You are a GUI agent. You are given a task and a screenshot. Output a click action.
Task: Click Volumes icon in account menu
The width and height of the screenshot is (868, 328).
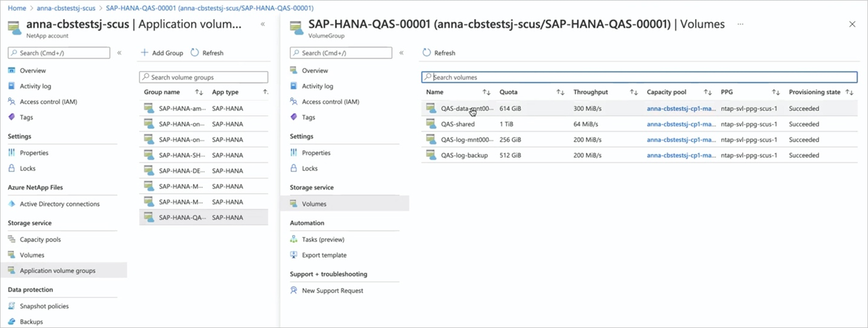click(11, 255)
